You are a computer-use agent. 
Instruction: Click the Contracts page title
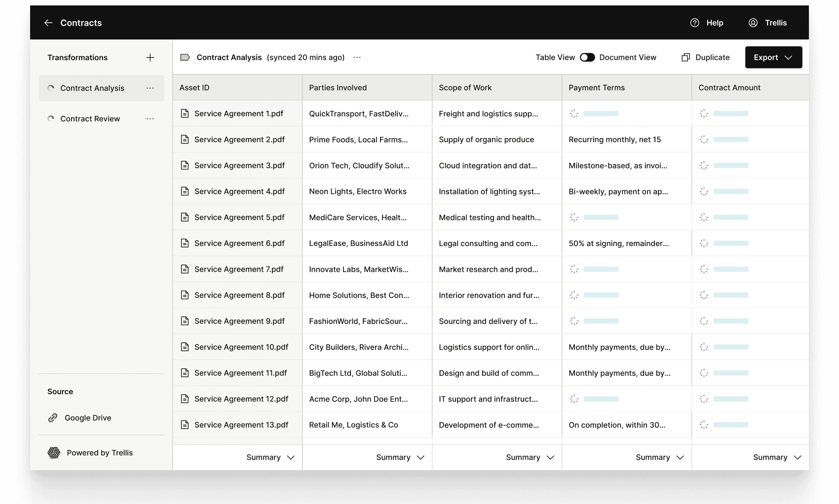(x=81, y=23)
